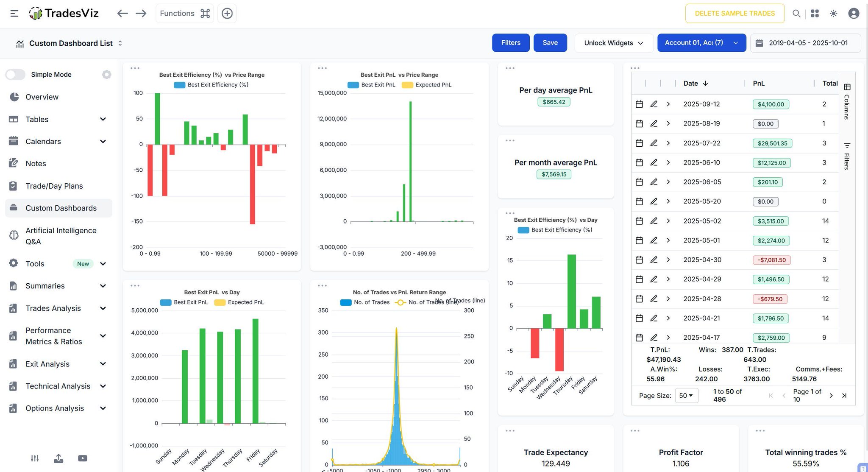Click the YouTube video icon in sidebar

pyautogui.click(x=83, y=458)
